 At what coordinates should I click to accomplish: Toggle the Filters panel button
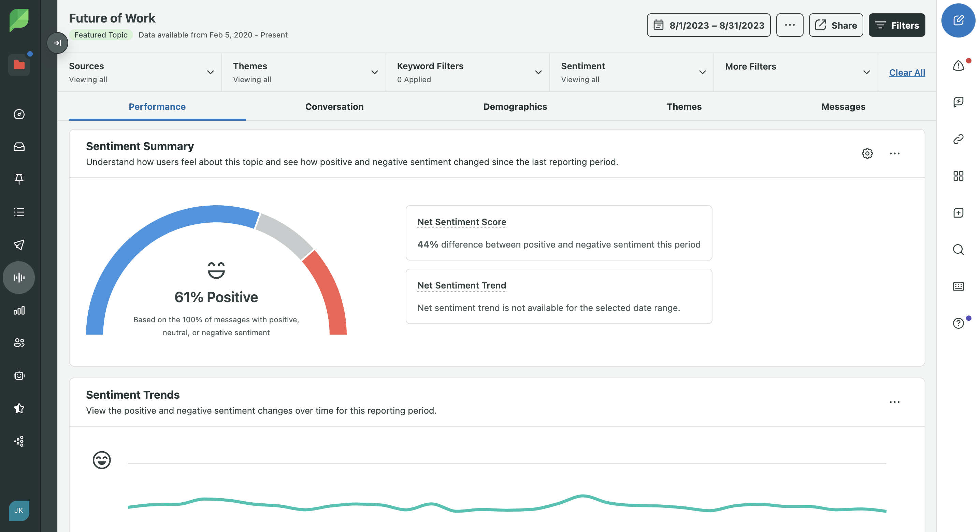pos(896,25)
